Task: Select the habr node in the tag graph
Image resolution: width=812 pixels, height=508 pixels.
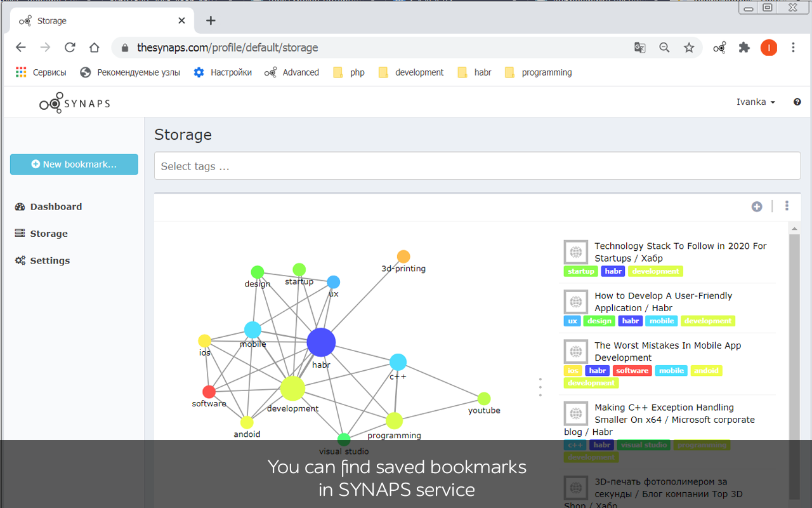Action: [x=321, y=342]
